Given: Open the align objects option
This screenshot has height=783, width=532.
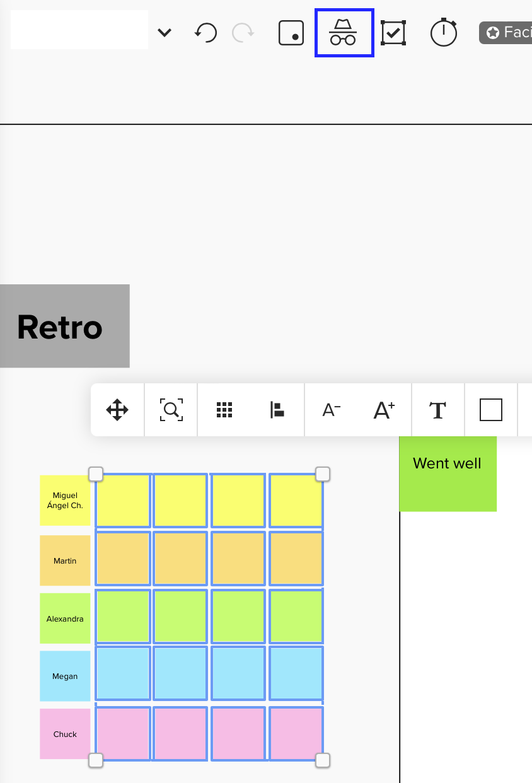Looking at the screenshot, I should click(277, 410).
